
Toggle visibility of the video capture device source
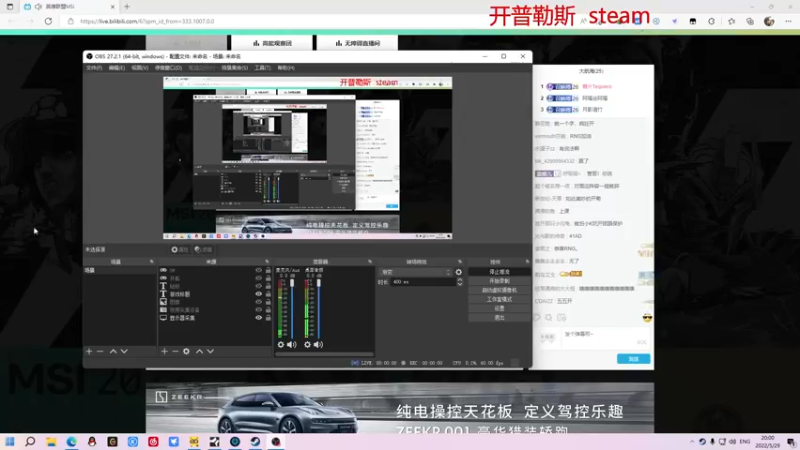pyautogui.click(x=259, y=310)
